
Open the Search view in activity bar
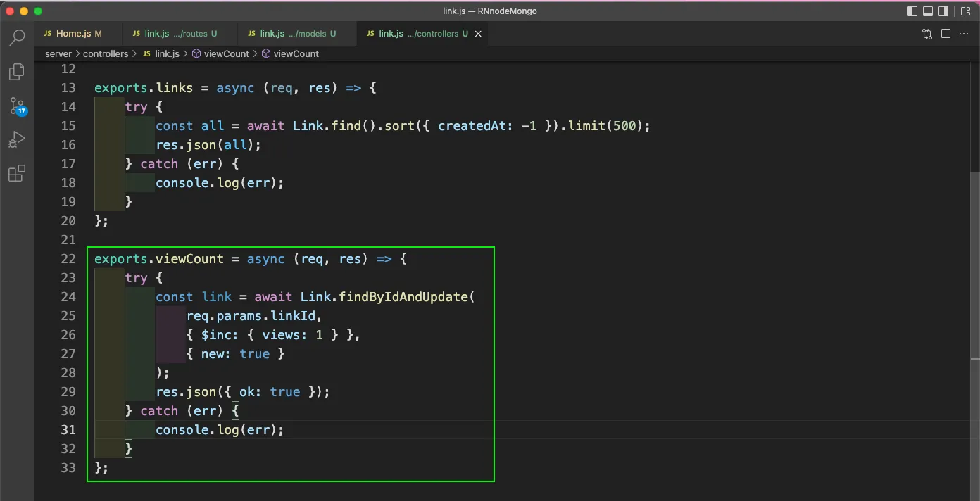(x=17, y=37)
